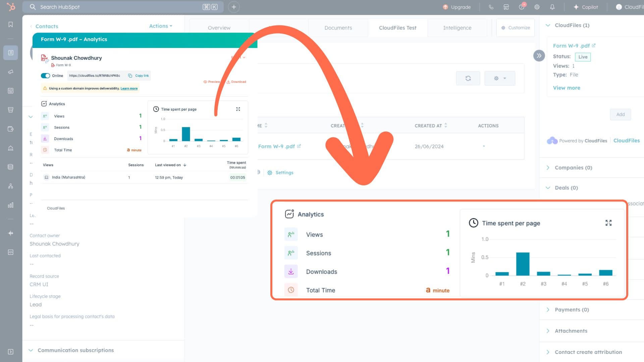Expand the Time spent per page chart fullscreen
The width and height of the screenshot is (644, 362).
click(608, 223)
